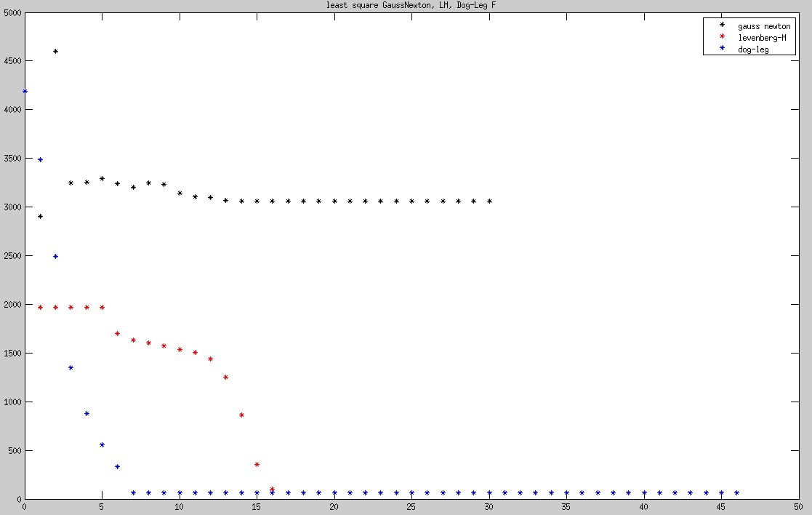Click the x-axis tick label 50
The height and width of the screenshot is (515, 812).
click(798, 507)
